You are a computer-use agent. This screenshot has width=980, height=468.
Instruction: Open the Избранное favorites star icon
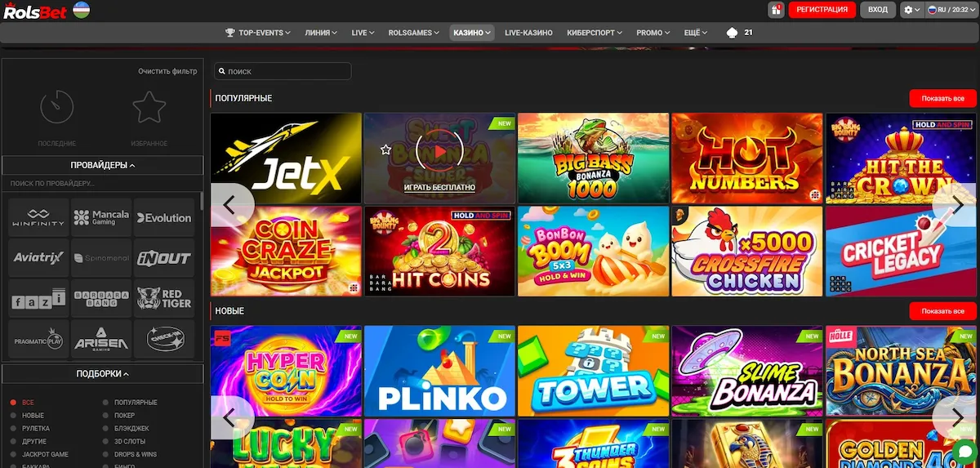[149, 107]
